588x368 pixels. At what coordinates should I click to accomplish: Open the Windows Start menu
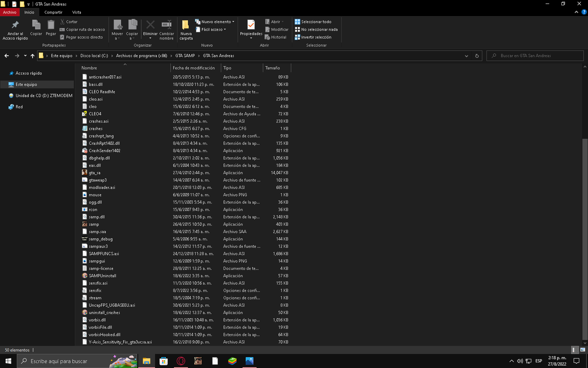click(x=8, y=361)
